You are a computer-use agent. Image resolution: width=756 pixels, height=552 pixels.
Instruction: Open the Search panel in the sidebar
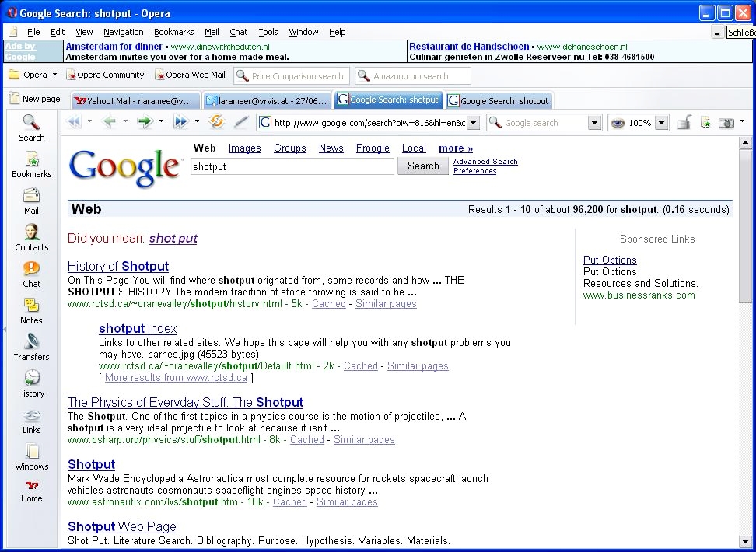(31, 128)
